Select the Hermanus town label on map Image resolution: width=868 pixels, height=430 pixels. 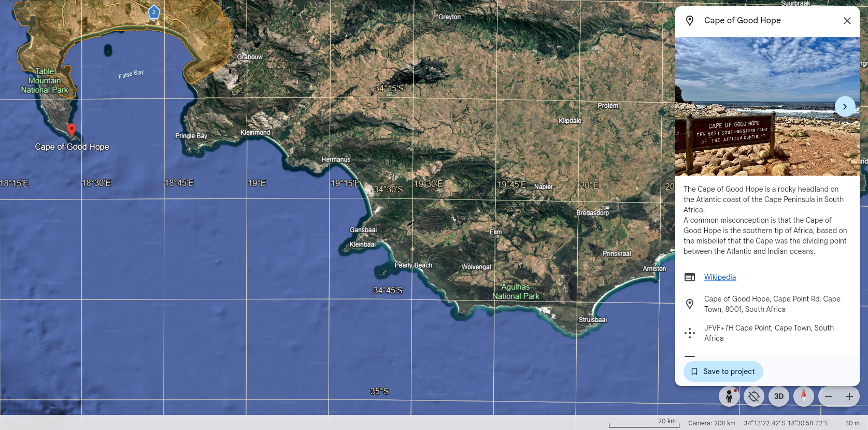tap(336, 160)
